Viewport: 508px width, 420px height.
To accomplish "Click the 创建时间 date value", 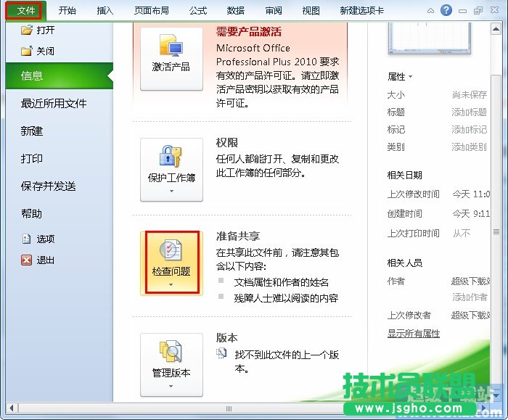I will click(x=471, y=213).
